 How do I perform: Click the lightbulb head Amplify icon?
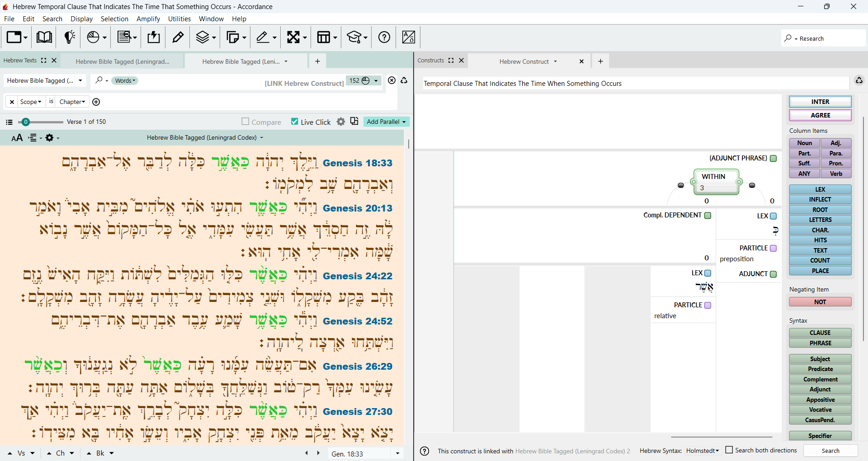pyautogui.click(x=69, y=37)
